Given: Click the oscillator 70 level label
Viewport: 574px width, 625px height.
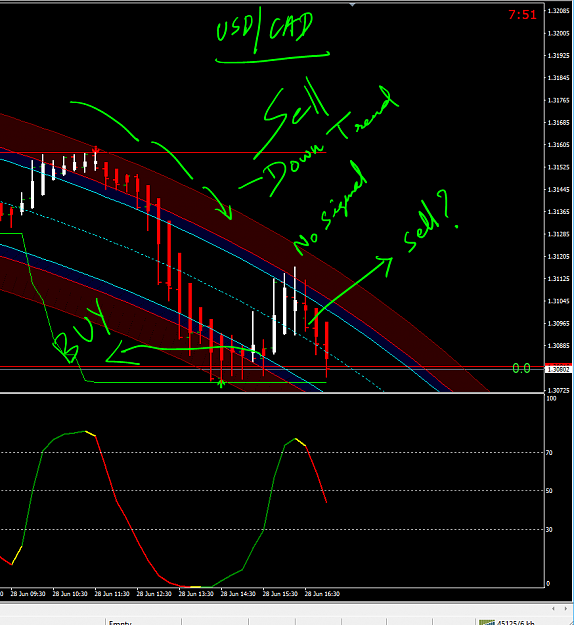Looking at the screenshot, I should (549, 452).
